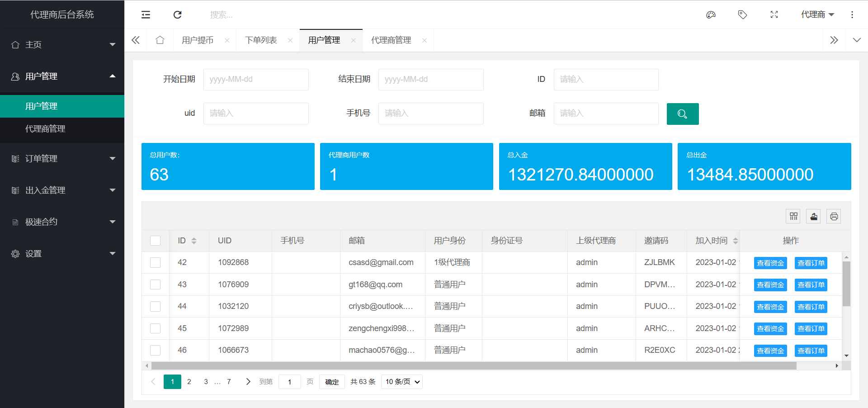Open the kebab menu at top right
Viewport: 868px width, 408px height.
(x=852, y=14)
